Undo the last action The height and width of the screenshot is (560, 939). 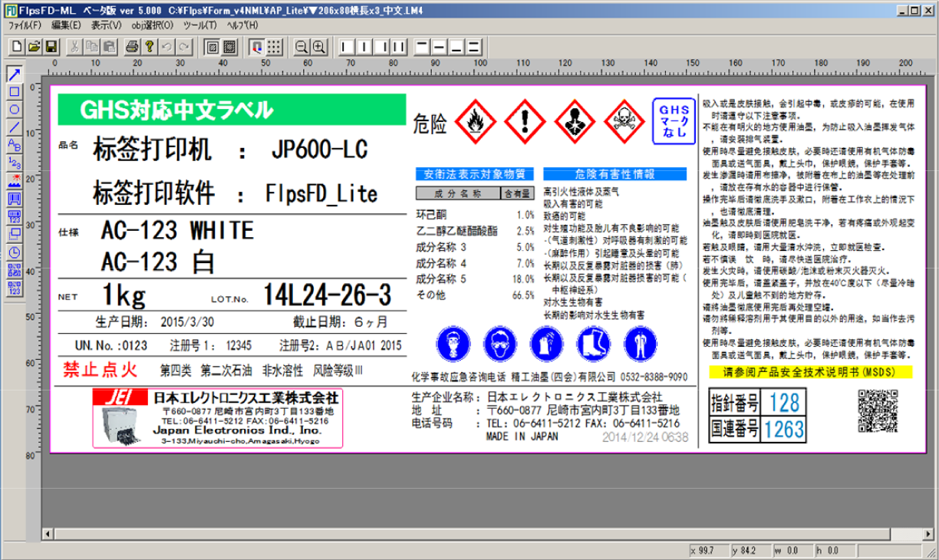[x=166, y=46]
